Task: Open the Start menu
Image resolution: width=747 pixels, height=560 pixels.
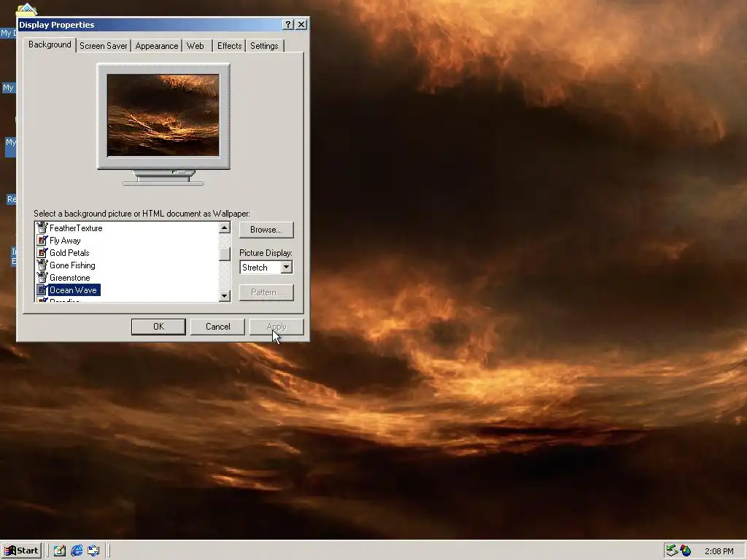Action: (21, 551)
